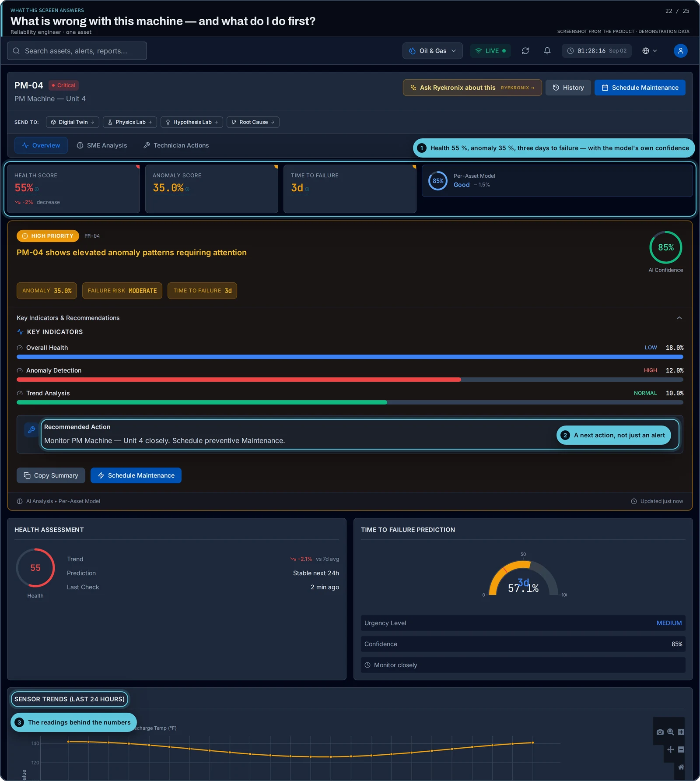This screenshot has width=700, height=781.
Task: Click the Urgency Level MEDIUM row
Action: pos(523,623)
